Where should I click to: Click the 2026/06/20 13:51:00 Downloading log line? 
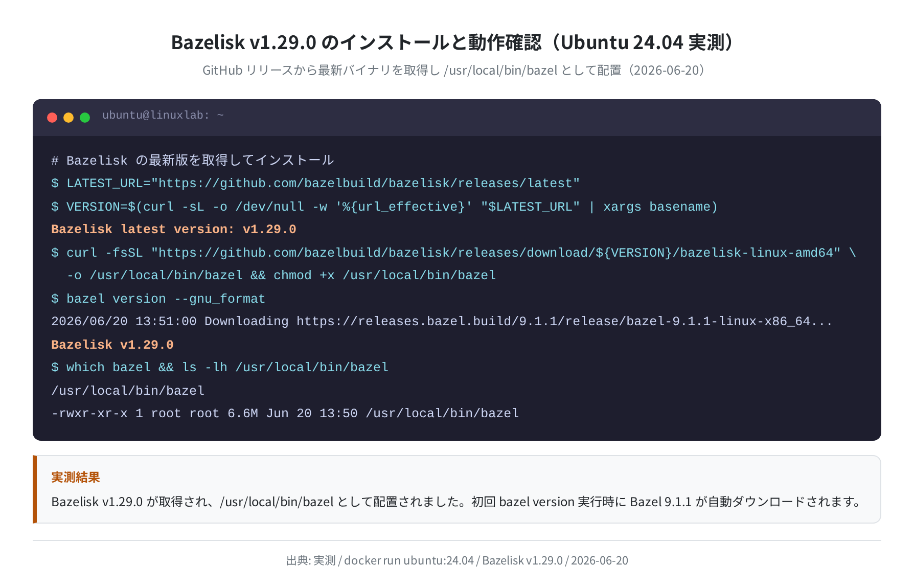(442, 322)
